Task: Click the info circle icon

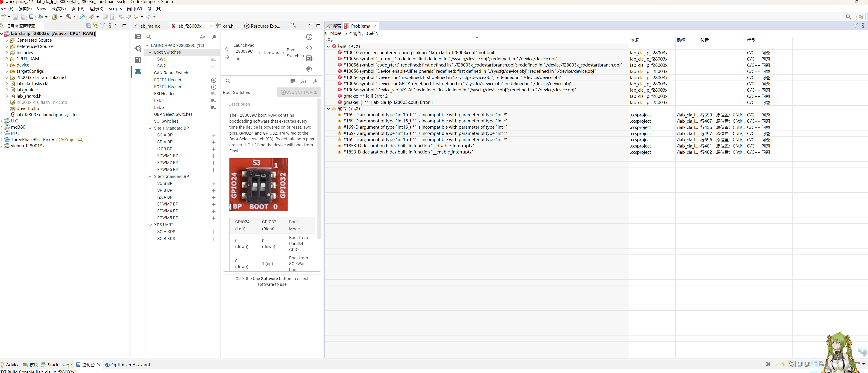Action: pyautogui.click(x=309, y=37)
